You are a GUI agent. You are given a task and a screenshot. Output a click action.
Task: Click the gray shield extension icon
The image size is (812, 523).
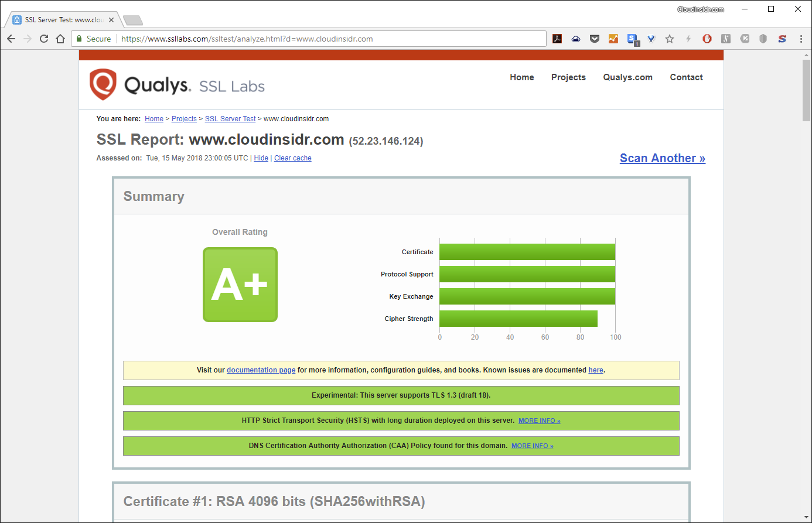pos(763,39)
